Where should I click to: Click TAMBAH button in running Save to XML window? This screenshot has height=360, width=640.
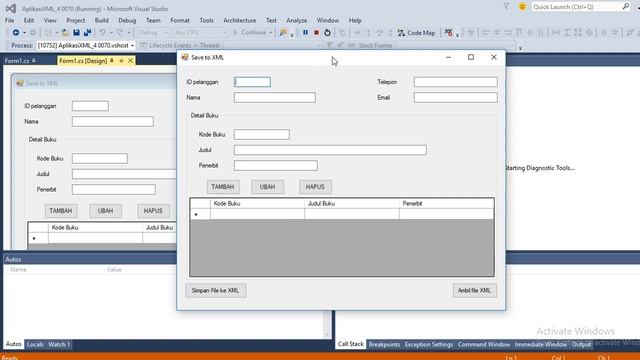pyautogui.click(x=223, y=187)
